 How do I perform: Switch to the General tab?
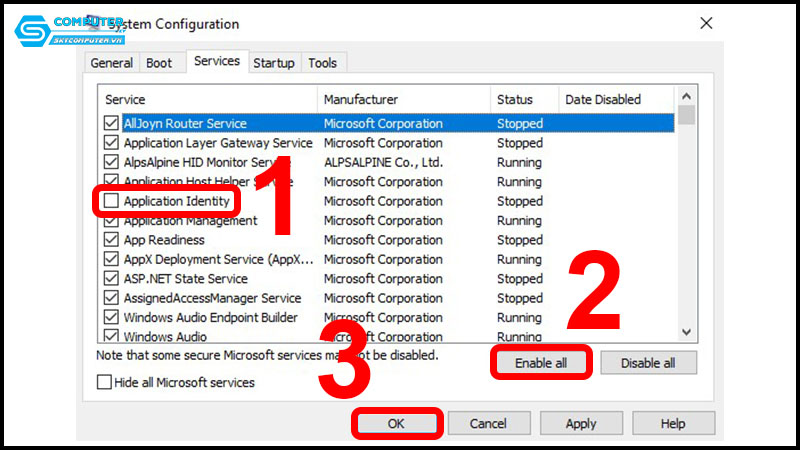tap(111, 63)
